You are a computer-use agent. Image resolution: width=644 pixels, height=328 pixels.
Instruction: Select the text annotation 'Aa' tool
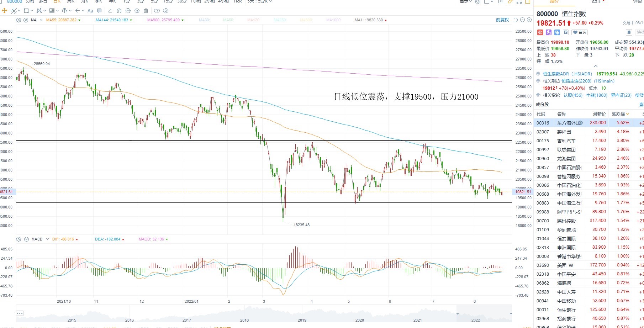(90, 11)
